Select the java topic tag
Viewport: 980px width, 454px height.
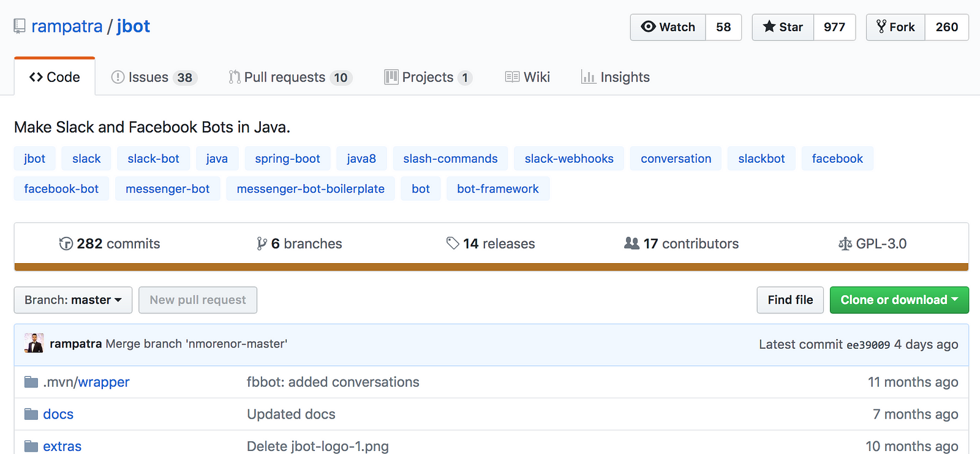point(217,158)
